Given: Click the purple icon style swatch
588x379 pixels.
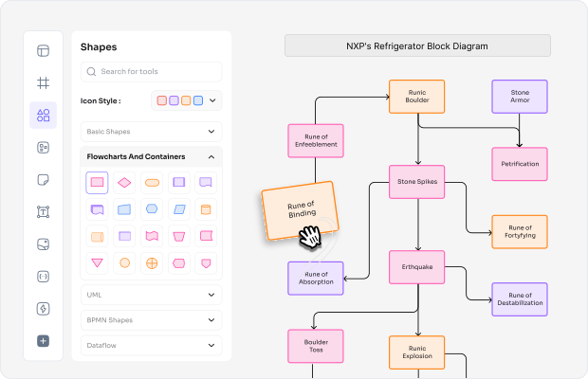Looking at the screenshot, I should (x=174, y=100).
